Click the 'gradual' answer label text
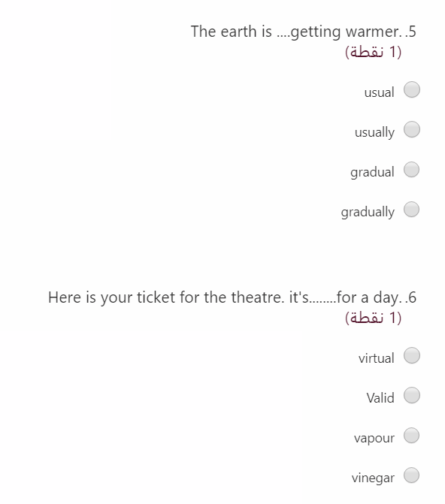Screen dimensions: 445x504 pyautogui.click(x=372, y=172)
